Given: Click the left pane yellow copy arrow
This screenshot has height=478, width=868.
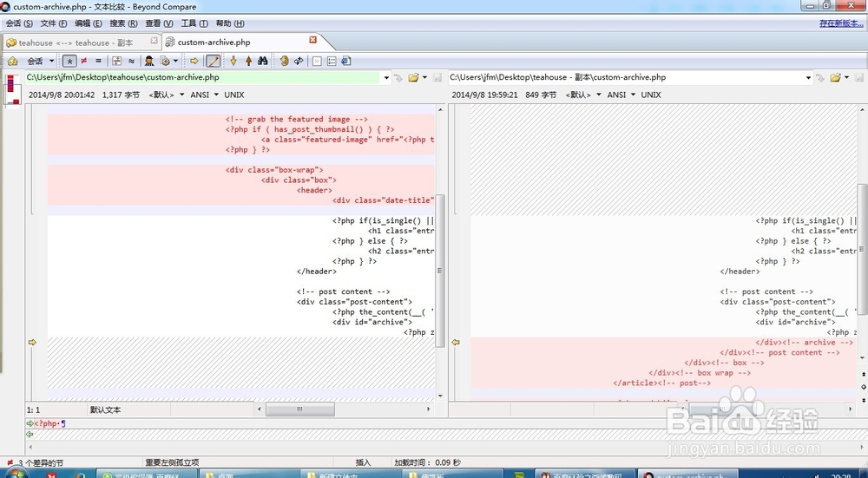Looking at the screenshot, I should 32,343.
